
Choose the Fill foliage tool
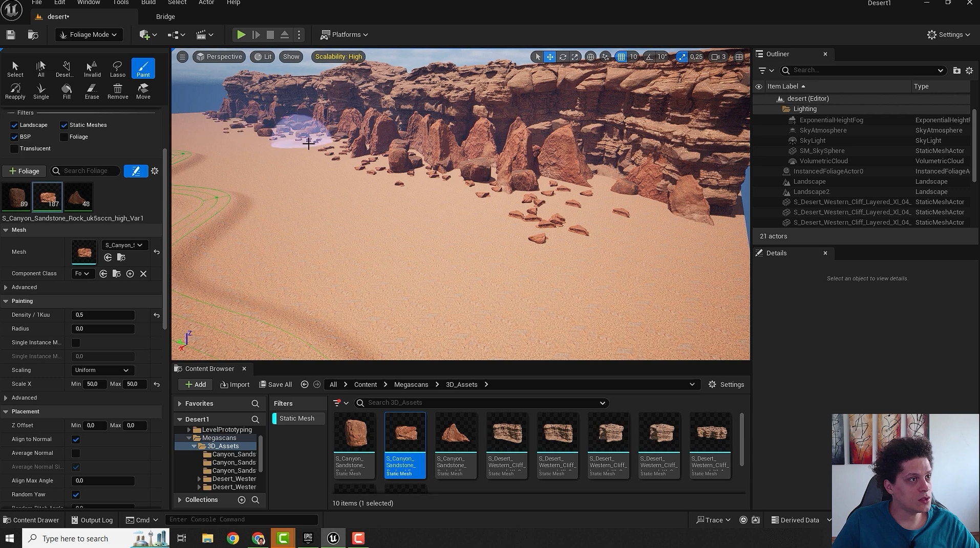(67, 91)
